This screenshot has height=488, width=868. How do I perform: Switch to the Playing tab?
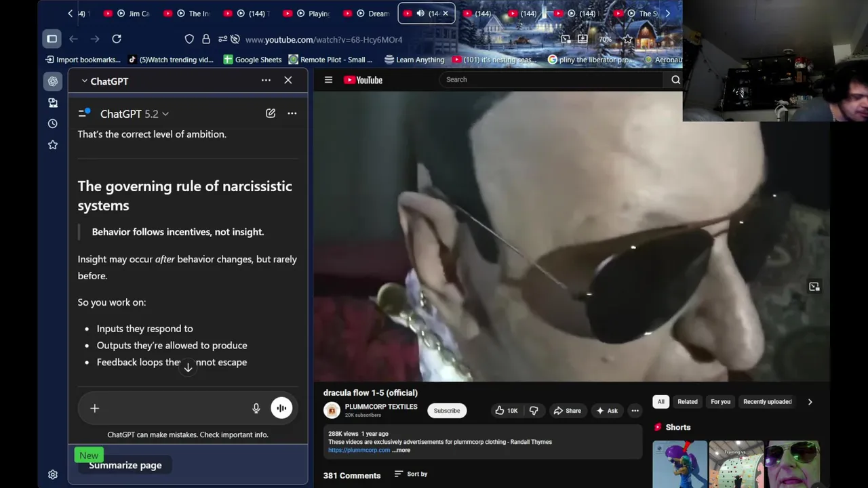pos(309,14)
